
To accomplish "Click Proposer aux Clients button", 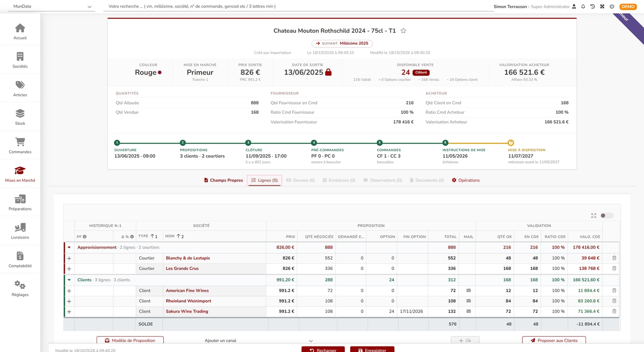I will click(554, 340).
